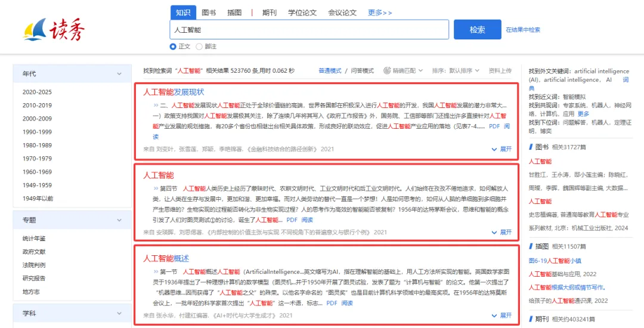
Task: Collapse the 年代 filter panel
Action: point(119,74)
